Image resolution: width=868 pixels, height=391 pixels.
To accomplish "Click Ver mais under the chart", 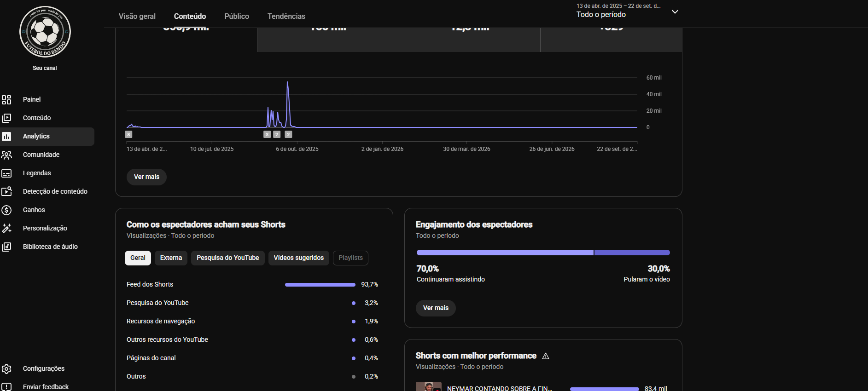I will pos(146,177).
